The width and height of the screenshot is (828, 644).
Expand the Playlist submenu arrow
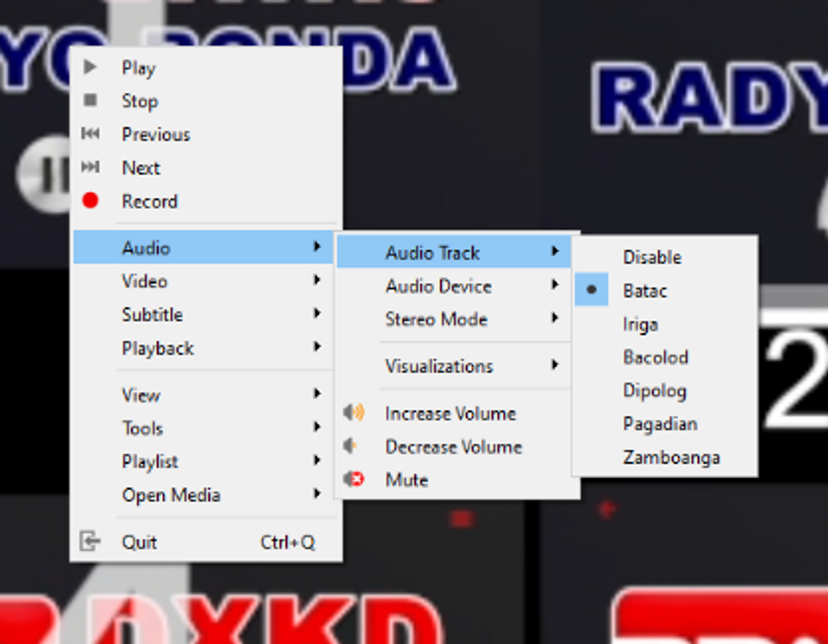317,460
